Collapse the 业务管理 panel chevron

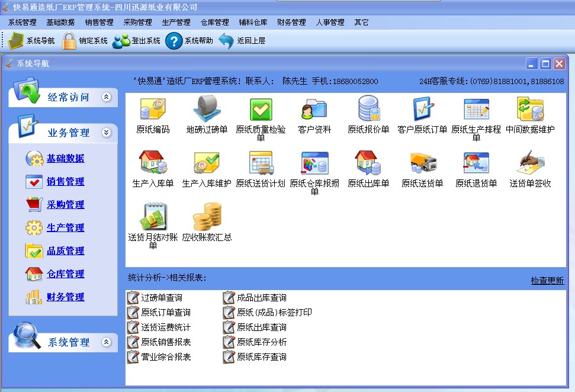tap(107, 133)
